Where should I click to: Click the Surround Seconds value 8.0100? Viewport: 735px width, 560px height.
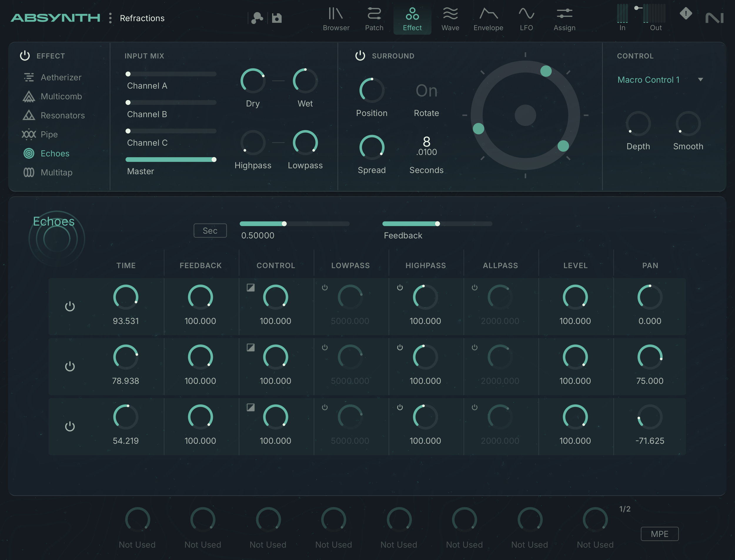tap(427, 146)
